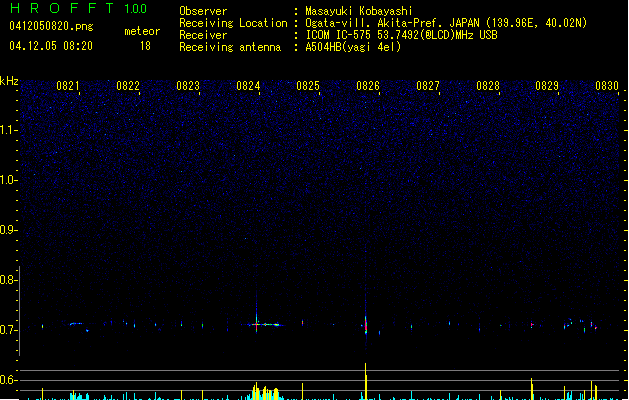
Task: Click the 0823 time marker
Action: [x=188, y=86]
